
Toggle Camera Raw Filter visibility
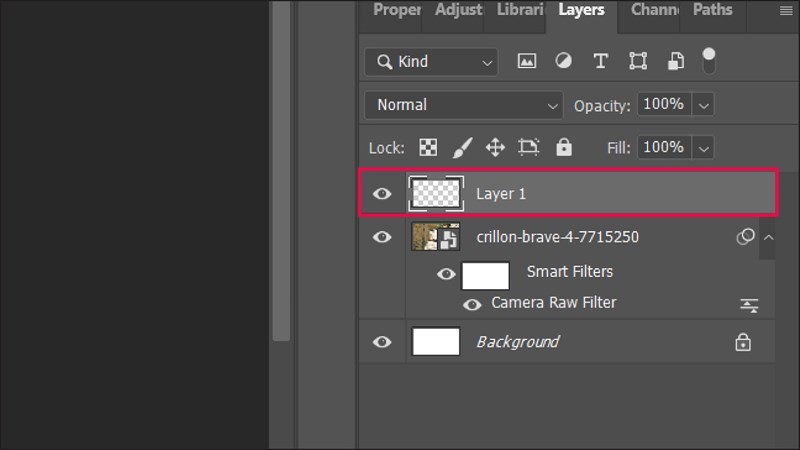pyautogui.click(x=472, y=305)
